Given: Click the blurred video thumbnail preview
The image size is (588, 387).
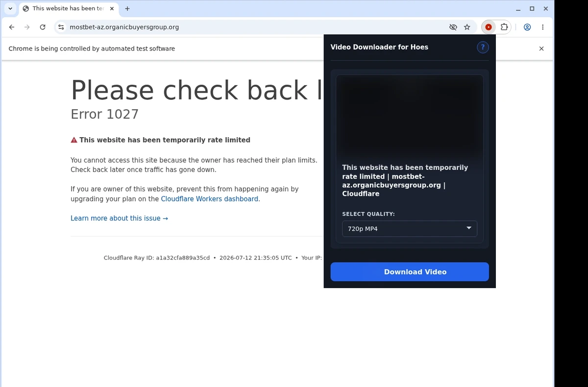Looking at the screenshot, I should [410, 116].
